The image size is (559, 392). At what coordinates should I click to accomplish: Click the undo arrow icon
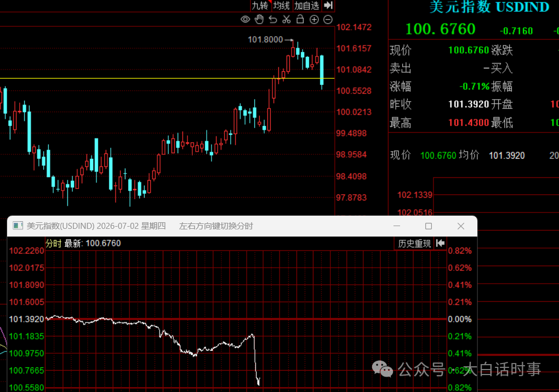coord(273,19)
